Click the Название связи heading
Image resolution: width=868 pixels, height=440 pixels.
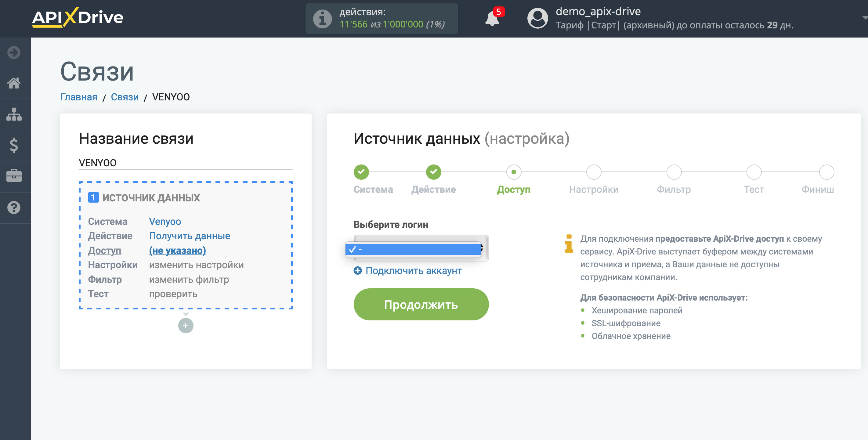pyautogui.click(x=136, y=139)
